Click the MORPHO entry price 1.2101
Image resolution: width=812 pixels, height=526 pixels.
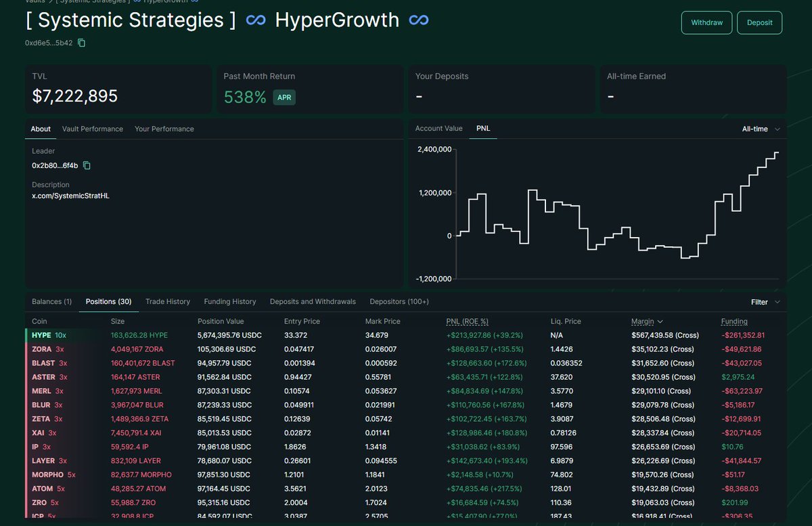[x=295, y=475]
